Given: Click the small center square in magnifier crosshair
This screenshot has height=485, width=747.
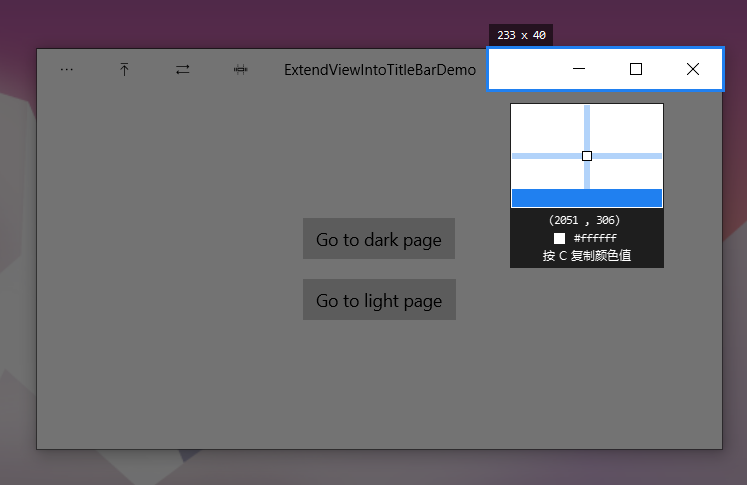Looking at the screenshot, I should (587, 156).
